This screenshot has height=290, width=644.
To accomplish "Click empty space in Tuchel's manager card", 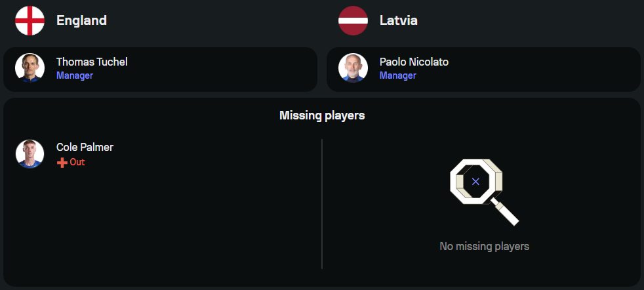I will (222, 69).
